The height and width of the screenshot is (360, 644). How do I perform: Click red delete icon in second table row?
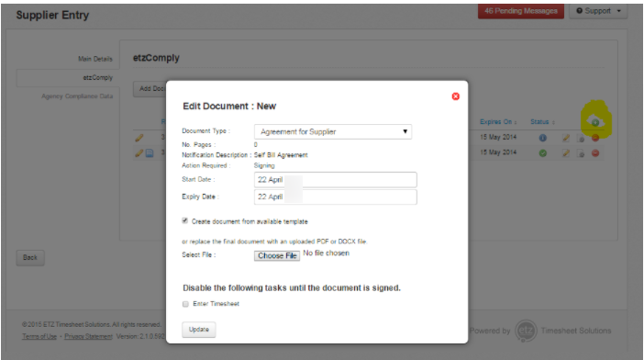click(x=595, y=152)
